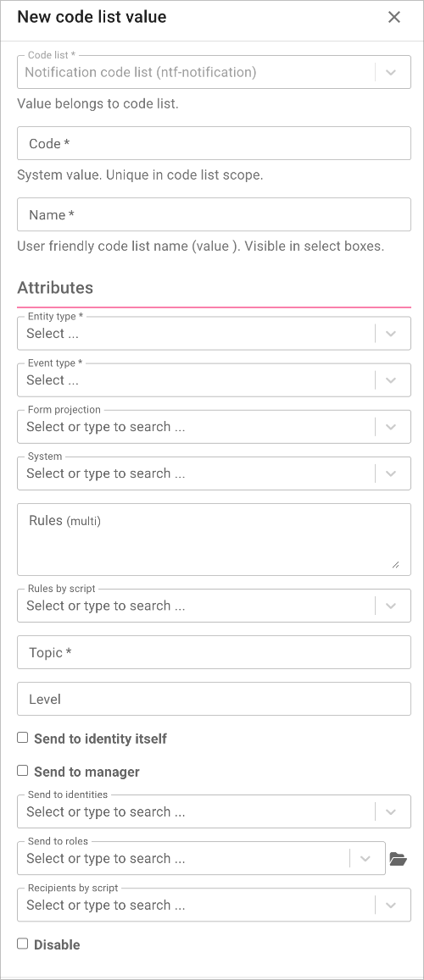Screen dimensions: 424x980
Task: Expand the Send to roles dropdown arrow
Action: (365, 859)
